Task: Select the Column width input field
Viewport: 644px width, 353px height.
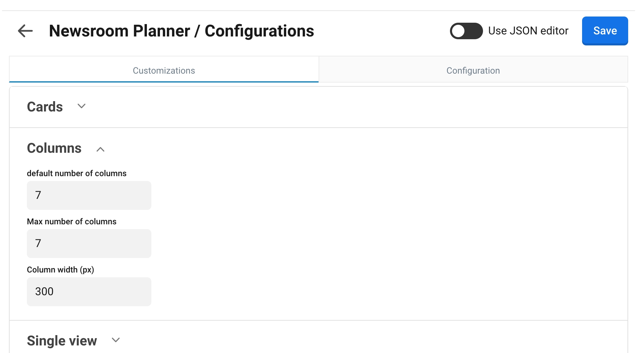Action: (89, 292)
